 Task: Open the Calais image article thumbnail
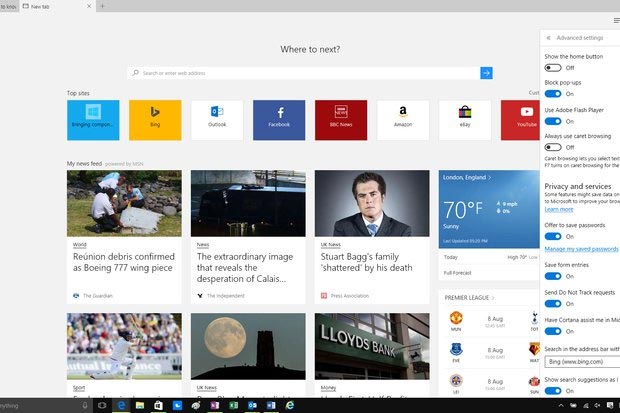[x=248, y=203]
